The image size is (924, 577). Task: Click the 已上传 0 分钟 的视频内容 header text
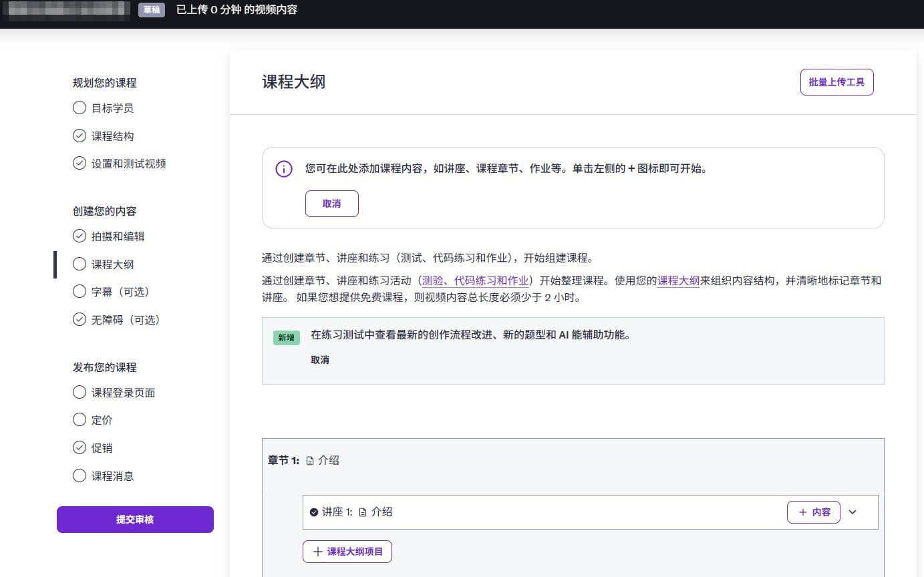(237, 10)
